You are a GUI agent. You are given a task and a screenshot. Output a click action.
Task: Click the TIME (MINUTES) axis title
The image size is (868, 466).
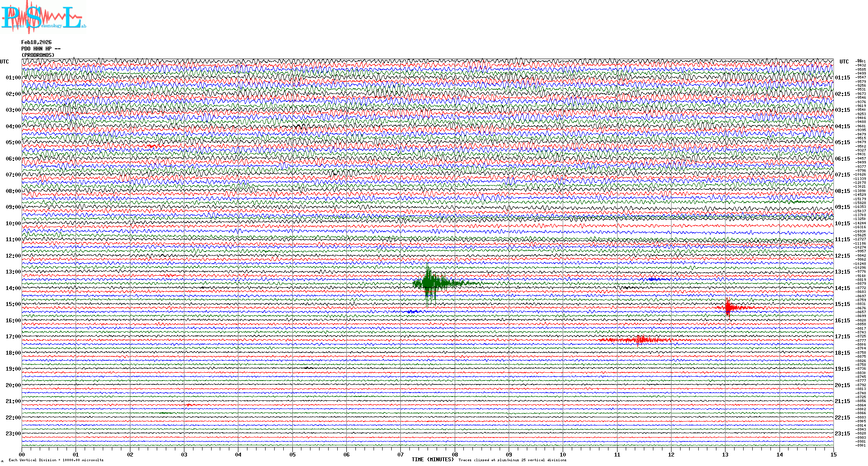[433, 460]
